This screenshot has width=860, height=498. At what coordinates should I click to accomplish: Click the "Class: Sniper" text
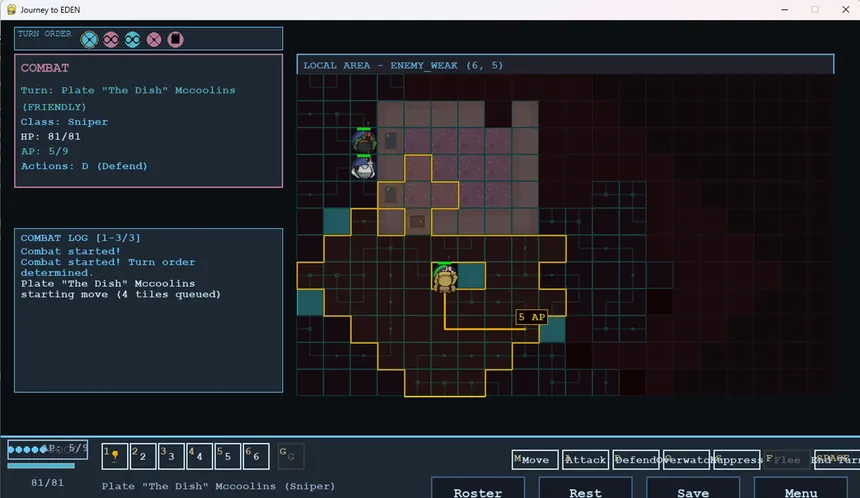pos(64,122)
